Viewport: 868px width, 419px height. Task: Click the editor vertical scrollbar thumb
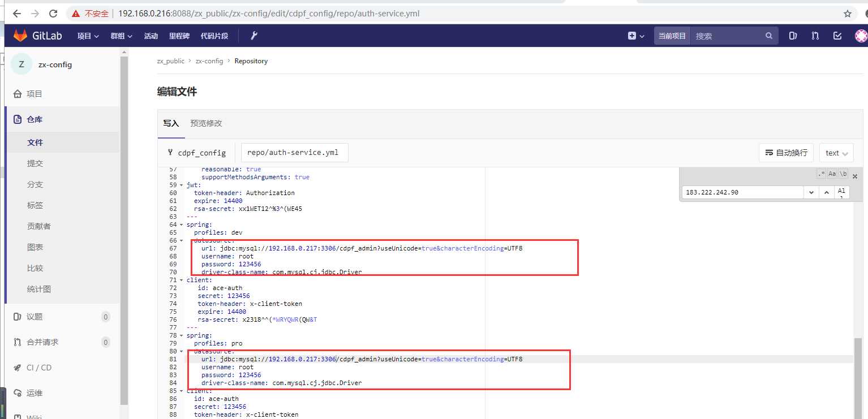click(x=858, y=378)
